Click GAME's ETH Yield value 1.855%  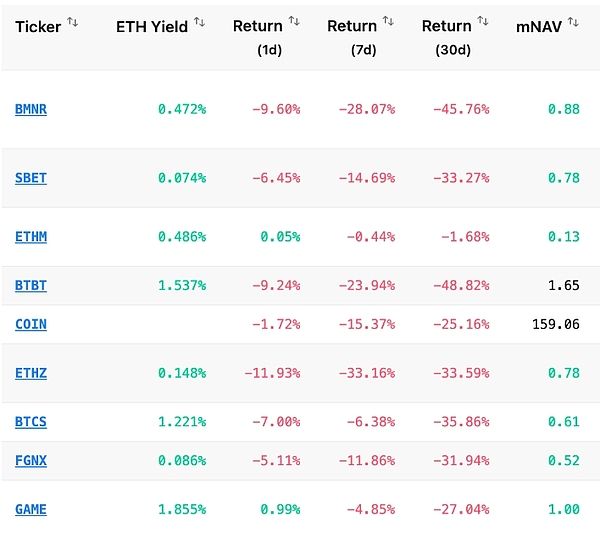[182, 509]
